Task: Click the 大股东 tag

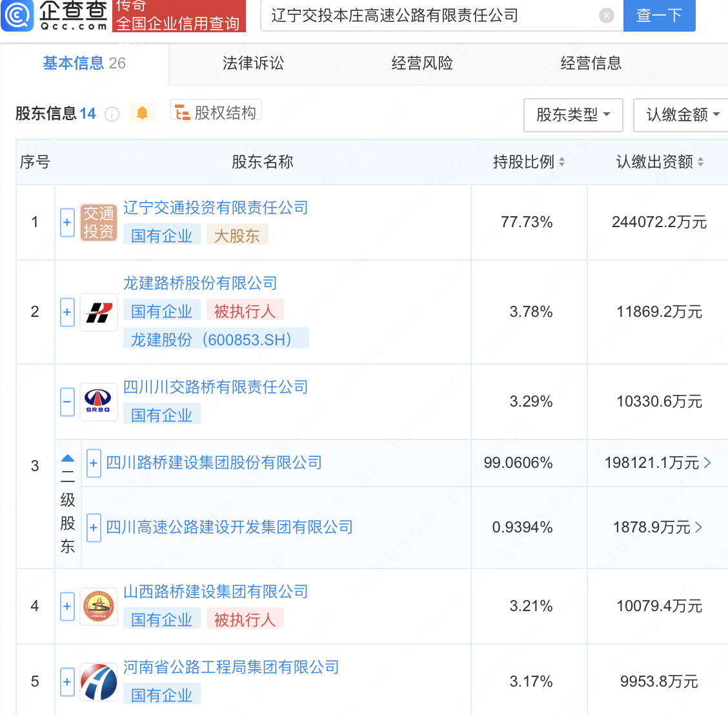Action: coord(237,236)
